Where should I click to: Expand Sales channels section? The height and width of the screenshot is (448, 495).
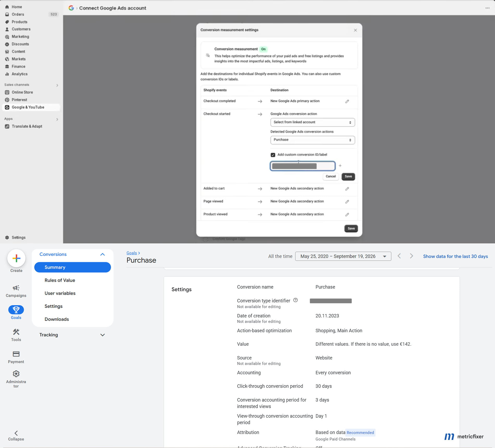[x=57, y=85]
